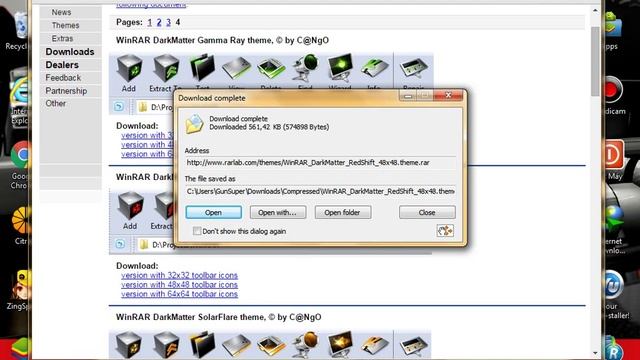640x360 pixels.
Task: Click RedShift theme Add icon
Action: point(130,207)
